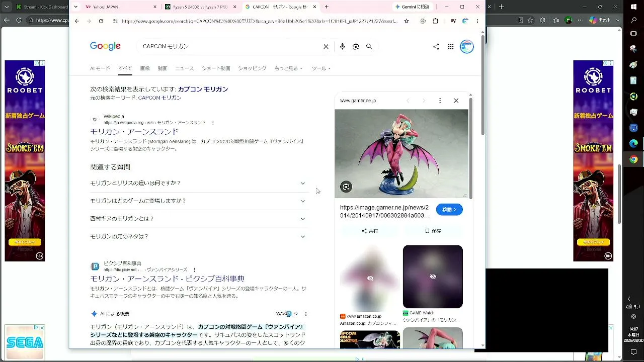This screenshot has height=362, width=644.
Task: Expand the system tray hidden icons chevron
Action: (x=628, y=299)
